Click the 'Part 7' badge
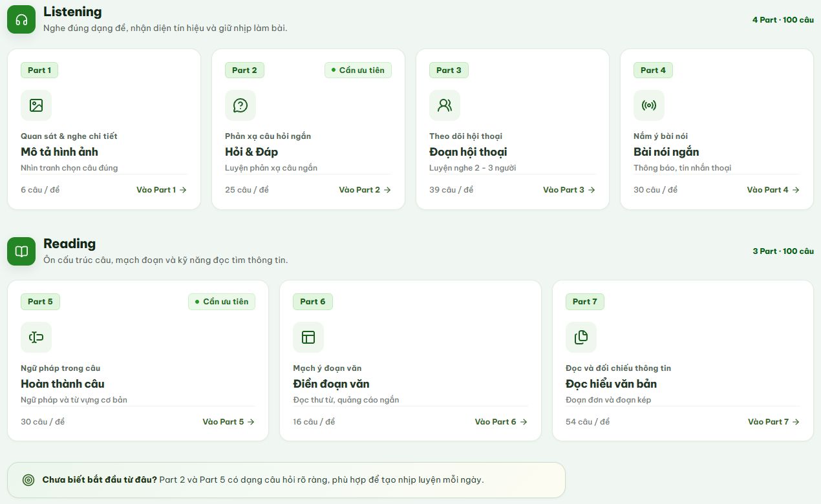 [x=585, y=302]
